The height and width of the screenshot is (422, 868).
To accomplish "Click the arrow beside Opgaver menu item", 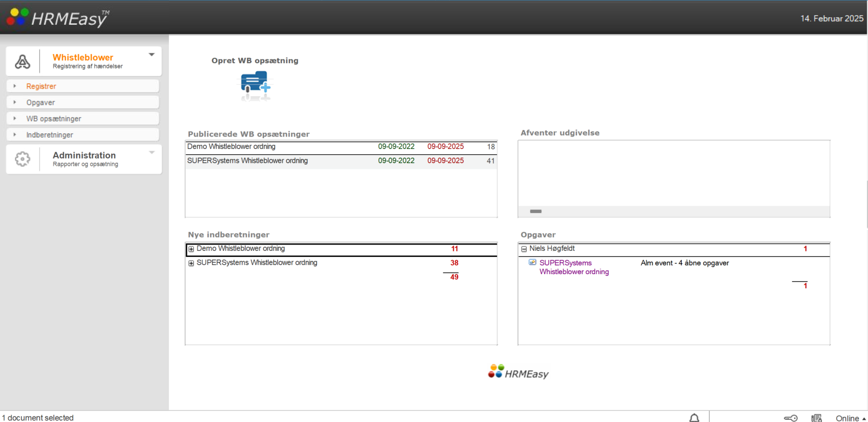I will click(x=15, y=102).
